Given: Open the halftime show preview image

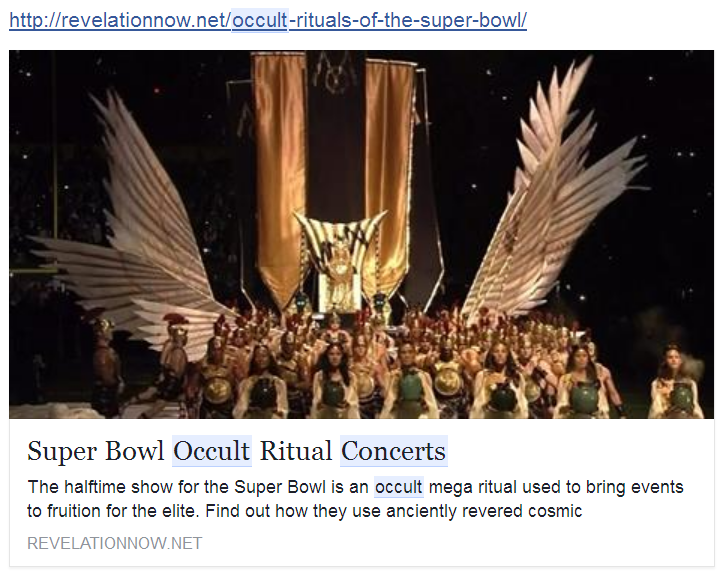Looking at the screenshot, I should (x=362, y=234).
